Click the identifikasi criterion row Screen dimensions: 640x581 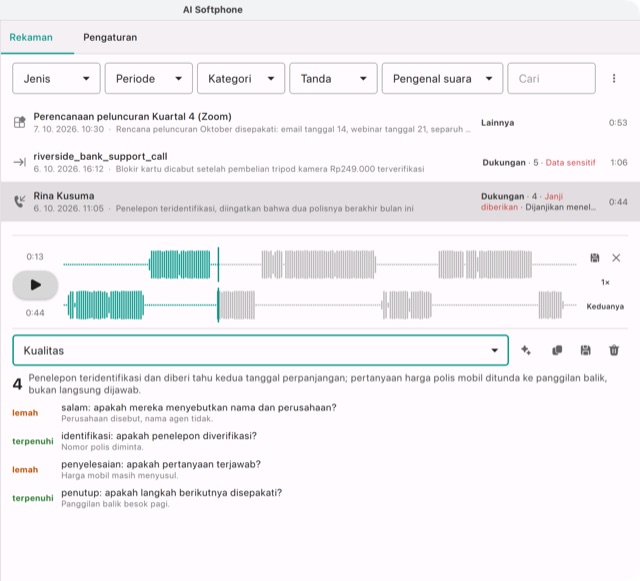[x=320, y=441]
